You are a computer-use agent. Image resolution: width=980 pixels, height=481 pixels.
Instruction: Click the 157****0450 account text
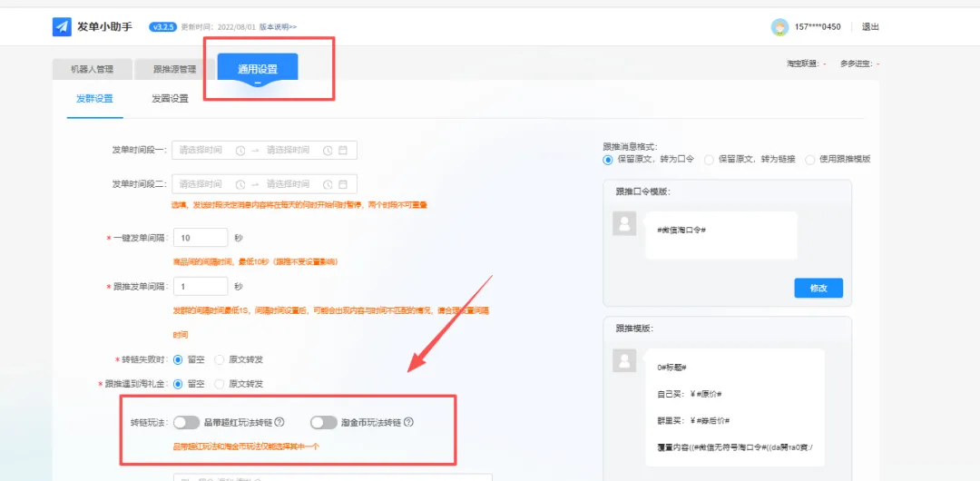[818, 27]
